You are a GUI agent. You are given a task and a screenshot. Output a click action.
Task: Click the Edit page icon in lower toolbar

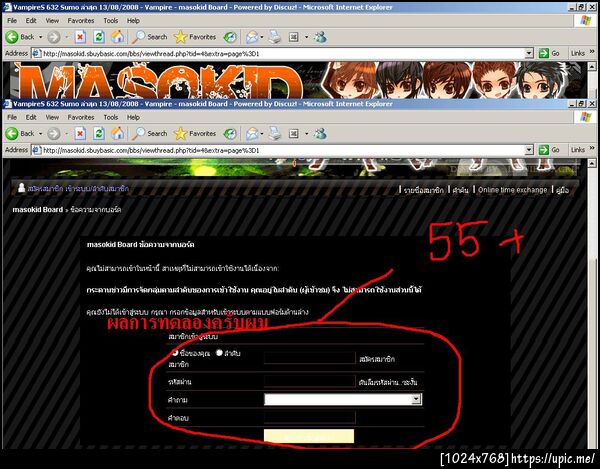[x=293, y=134]
